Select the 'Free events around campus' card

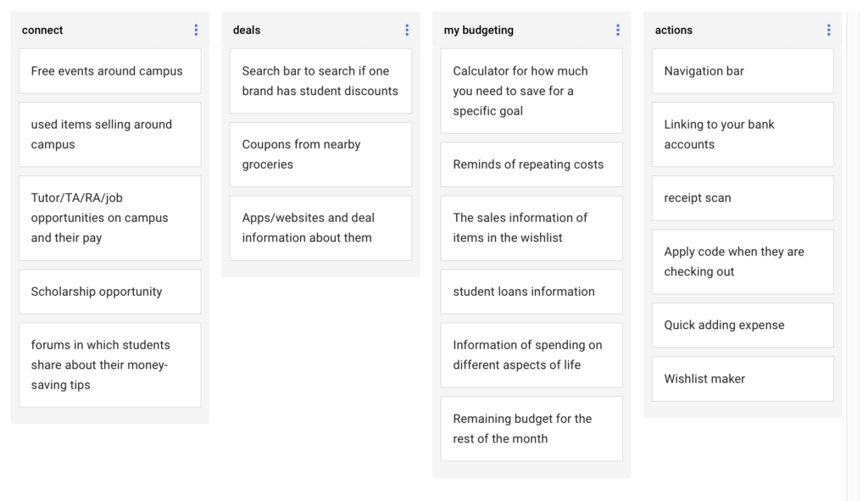109,71
